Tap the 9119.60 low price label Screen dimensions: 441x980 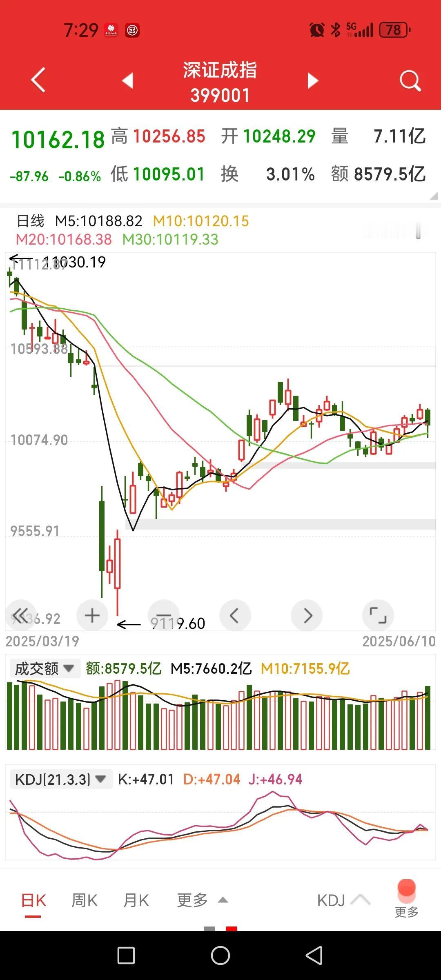[178, 624]
